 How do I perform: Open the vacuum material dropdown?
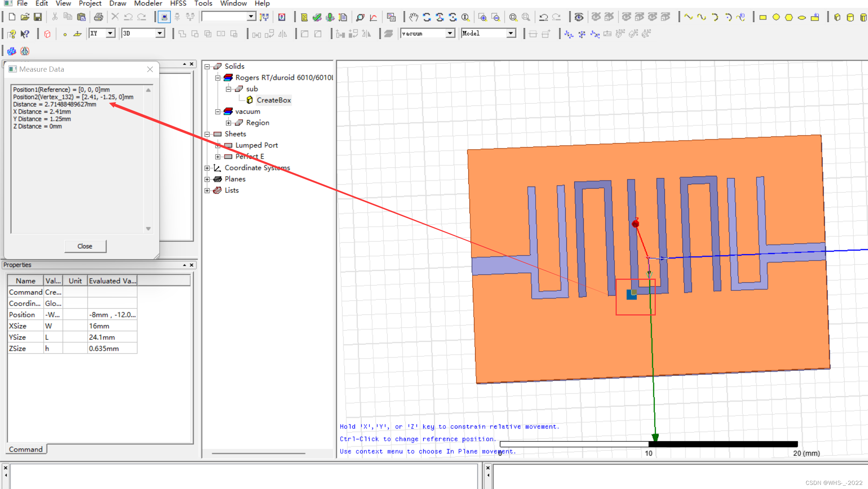tap(450, 33)
